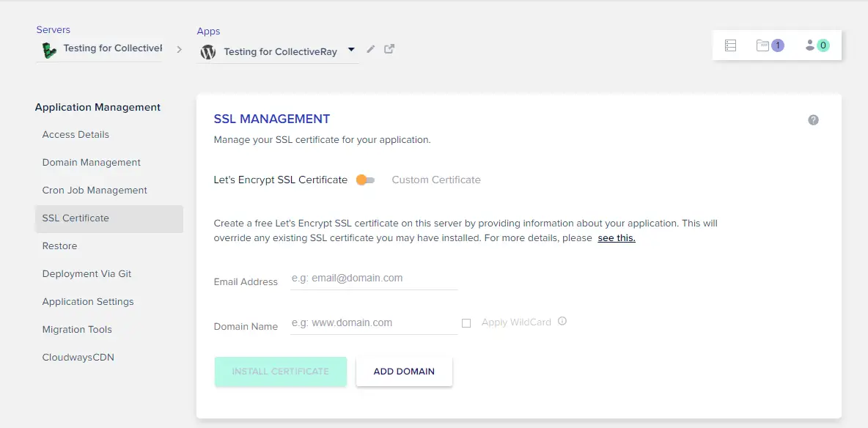Expand the Apps dropdown arrow
The height and width of the screenshot is (428, 868).
coord(351,50)
